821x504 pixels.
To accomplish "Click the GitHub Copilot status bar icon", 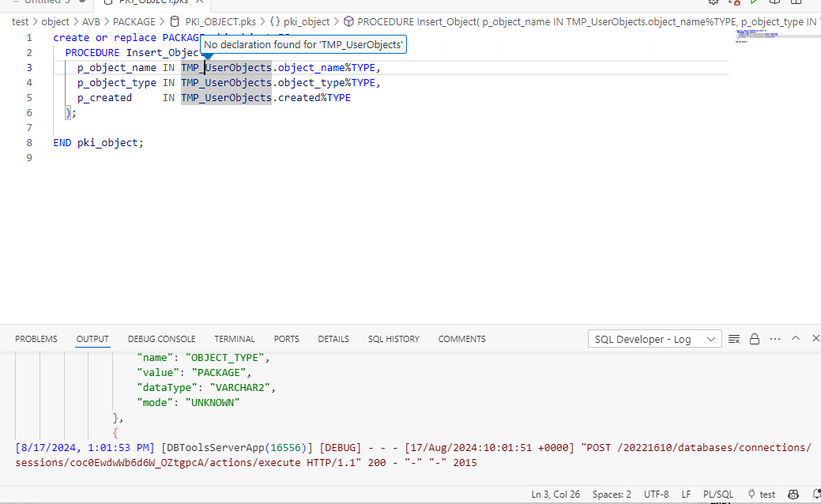I will [x=793, y=494].
